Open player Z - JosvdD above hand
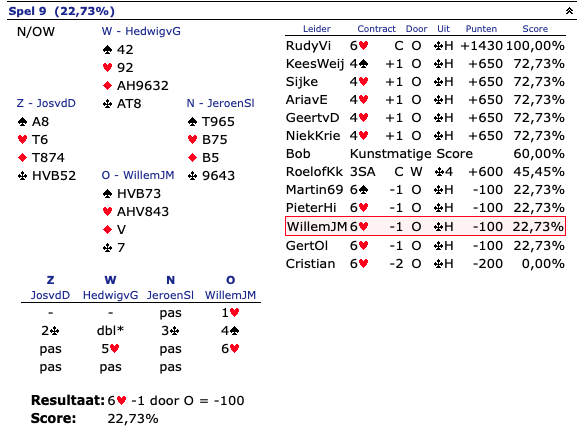The height and width of the screenshot is (429, 582). (46, 103)
